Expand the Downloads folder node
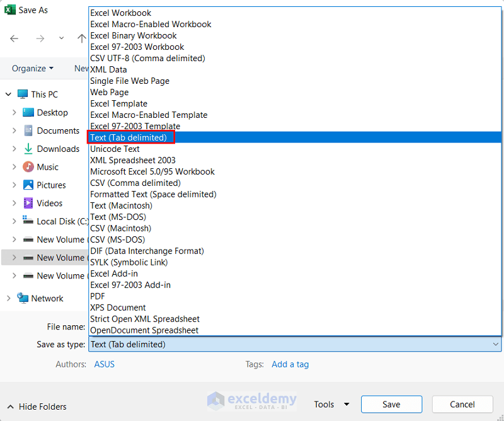 point(14,149)
